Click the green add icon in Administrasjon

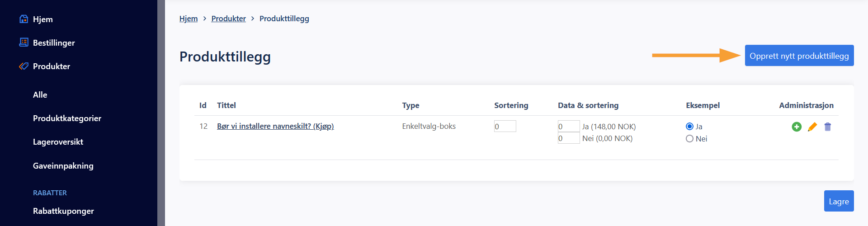797,127
